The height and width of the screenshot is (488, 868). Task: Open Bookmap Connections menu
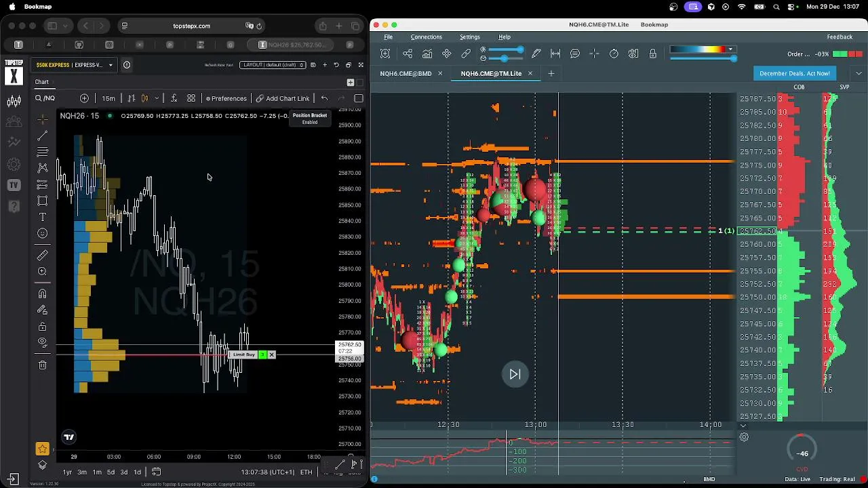426,37
